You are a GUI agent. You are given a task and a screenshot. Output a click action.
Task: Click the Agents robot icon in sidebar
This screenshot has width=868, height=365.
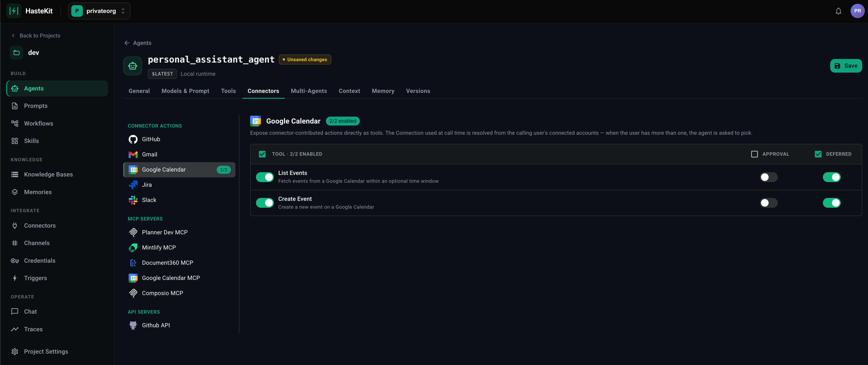point(15,88)
